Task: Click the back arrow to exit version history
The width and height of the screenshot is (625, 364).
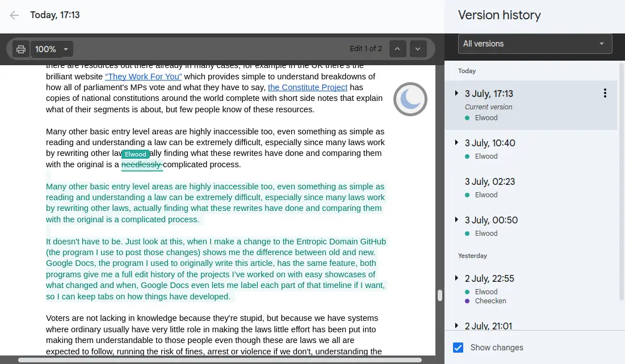Action: (x=14, y=15)
